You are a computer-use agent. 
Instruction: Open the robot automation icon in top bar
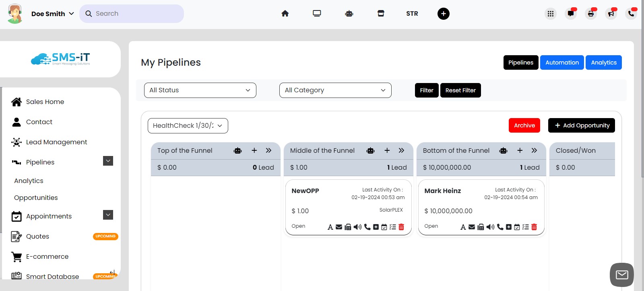349,14
